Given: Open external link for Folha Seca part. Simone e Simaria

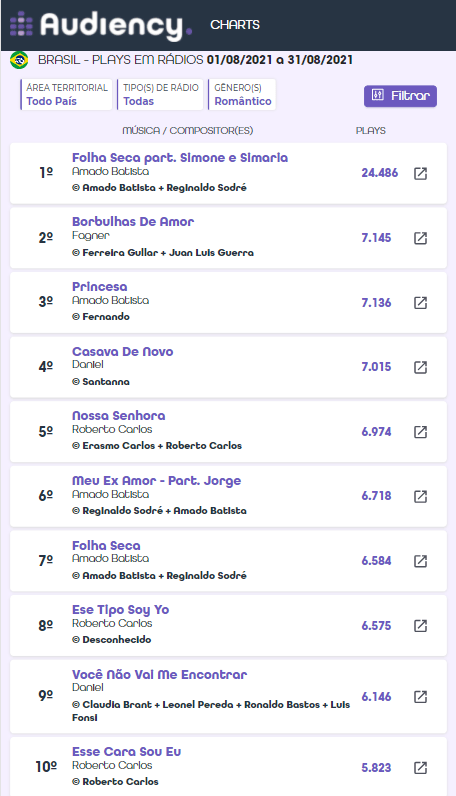Looking at the screenshot, I should click(x=420, y=173).
